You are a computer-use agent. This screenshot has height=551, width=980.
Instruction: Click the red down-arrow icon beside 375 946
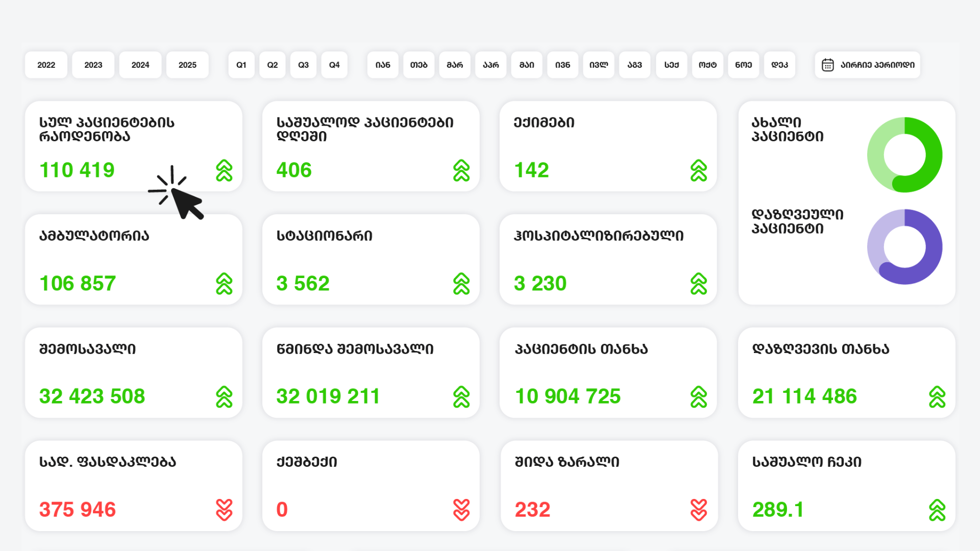224,510
